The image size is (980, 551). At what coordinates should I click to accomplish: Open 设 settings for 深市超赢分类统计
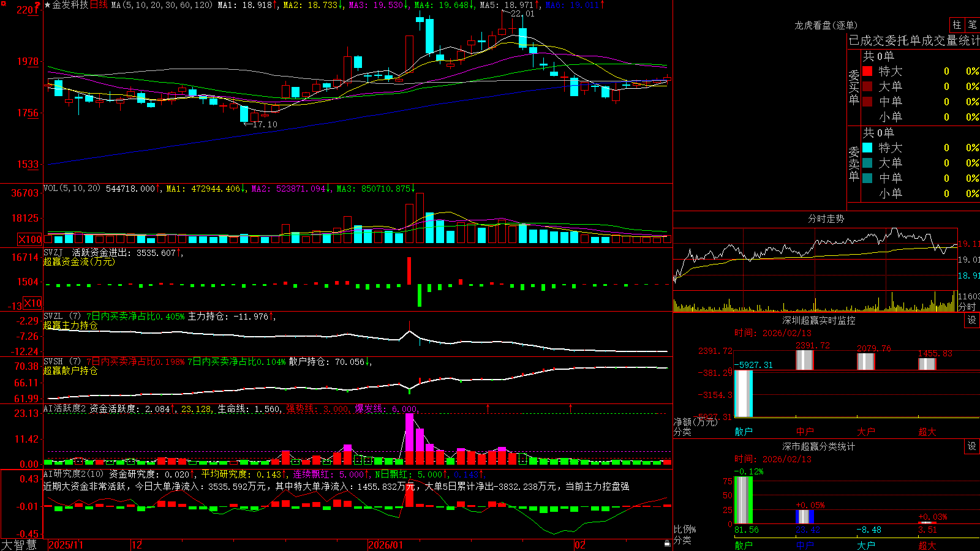(971, 446)
